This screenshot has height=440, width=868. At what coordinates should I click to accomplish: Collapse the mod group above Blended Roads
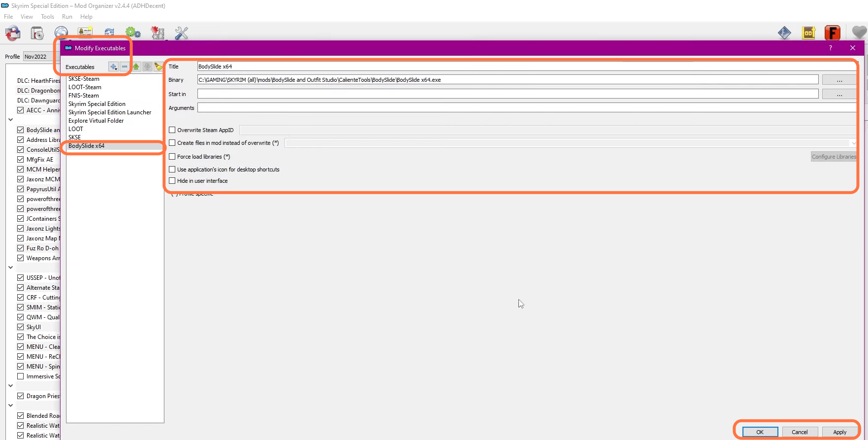(x=10, y=406)
